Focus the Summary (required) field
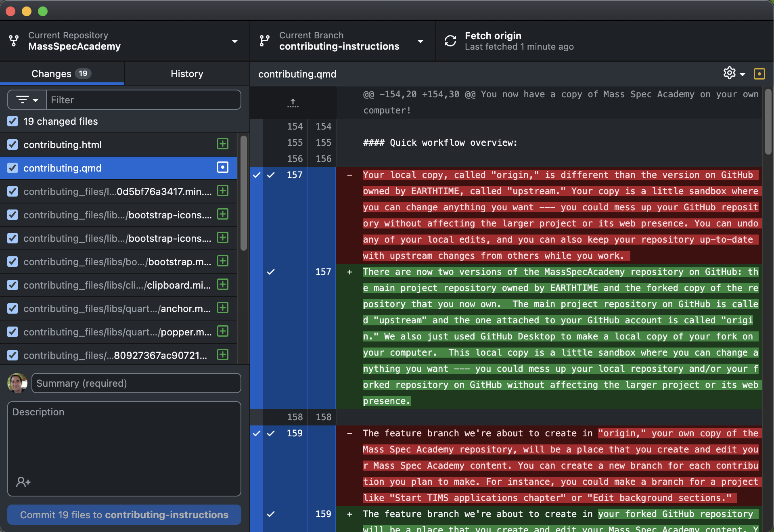This screenshot has height=532, width=774. [x=136, y=383]
